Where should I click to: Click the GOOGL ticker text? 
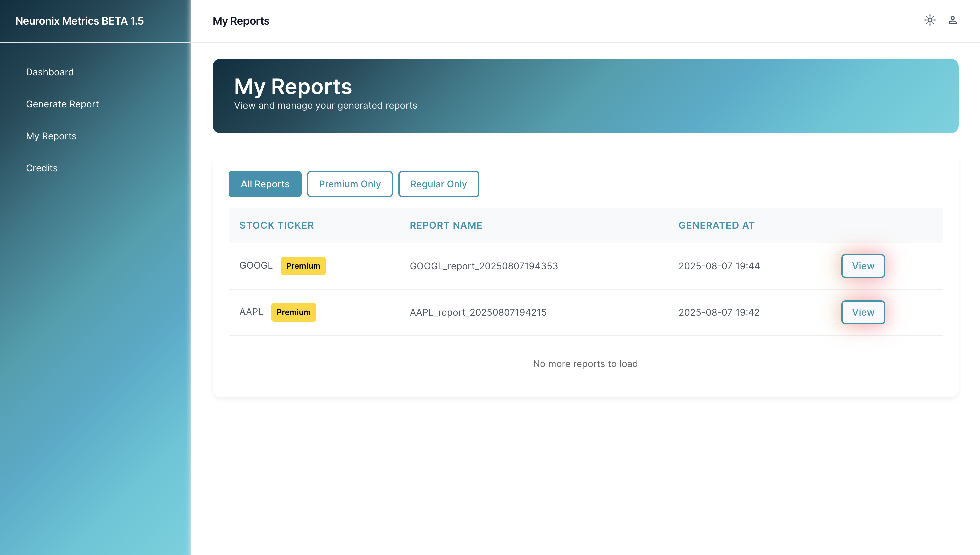[256, 266]
